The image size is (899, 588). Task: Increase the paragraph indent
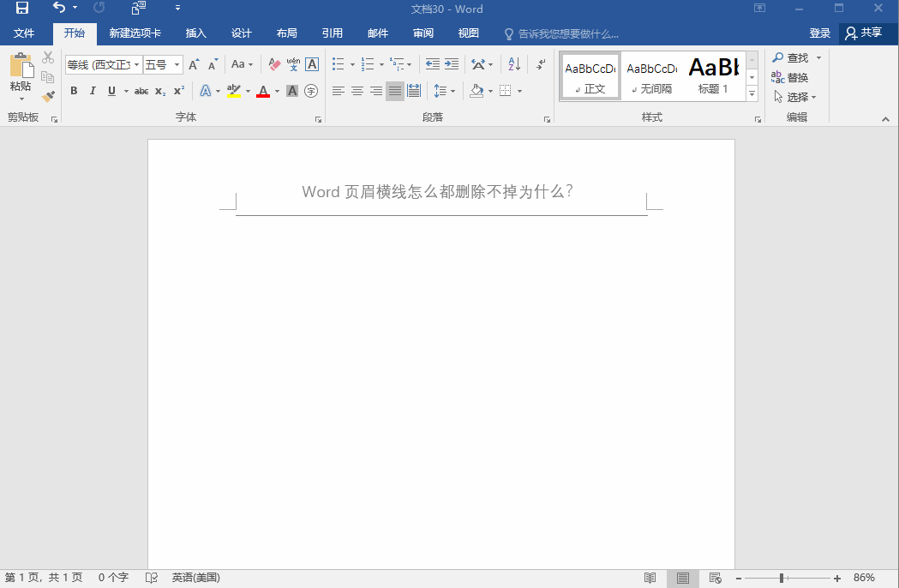(x=452, y=64)
